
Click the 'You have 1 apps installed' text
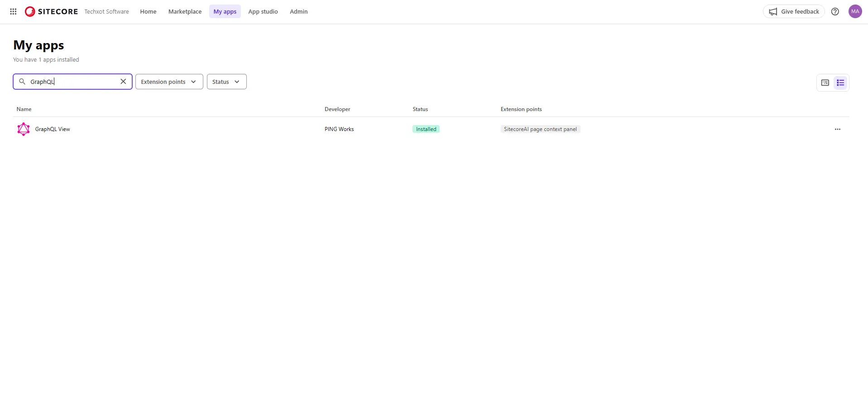46,60
